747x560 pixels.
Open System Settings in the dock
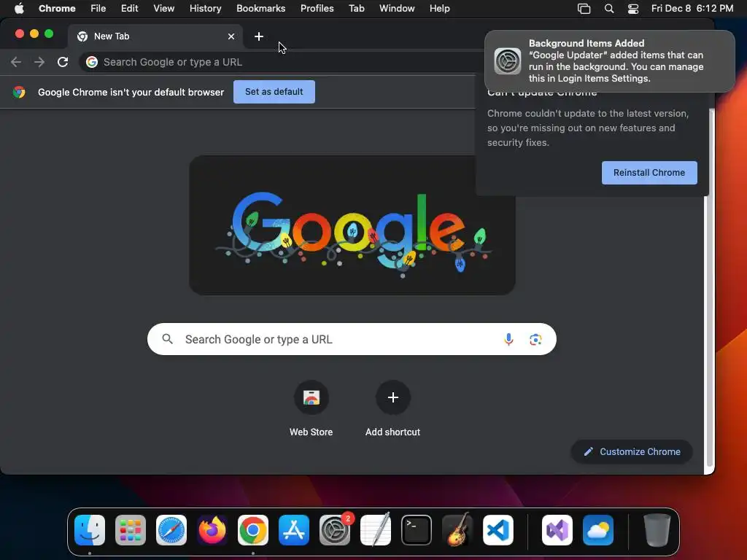[x=335, y=530]
